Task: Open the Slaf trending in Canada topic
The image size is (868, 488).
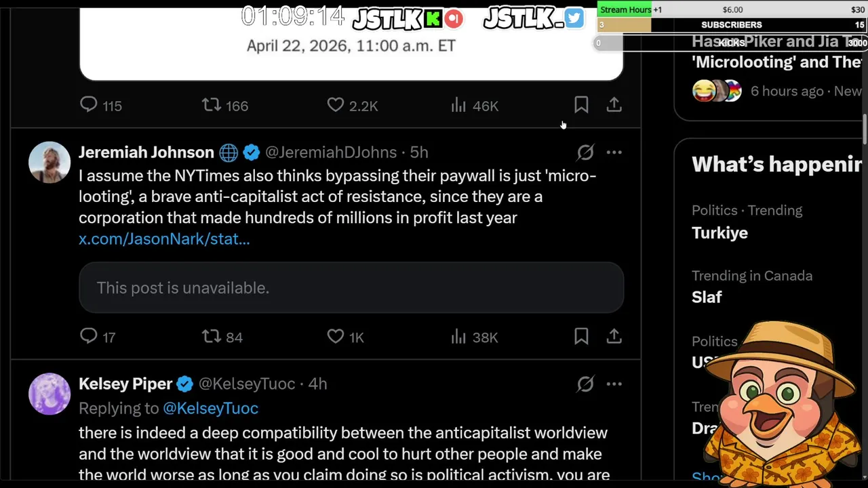Action: click(x=707, y=297)
